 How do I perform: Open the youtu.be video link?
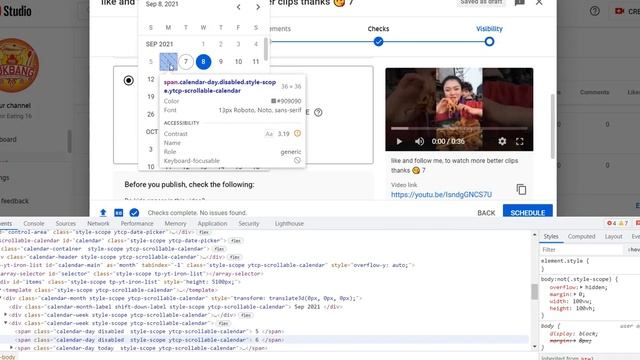441,195
